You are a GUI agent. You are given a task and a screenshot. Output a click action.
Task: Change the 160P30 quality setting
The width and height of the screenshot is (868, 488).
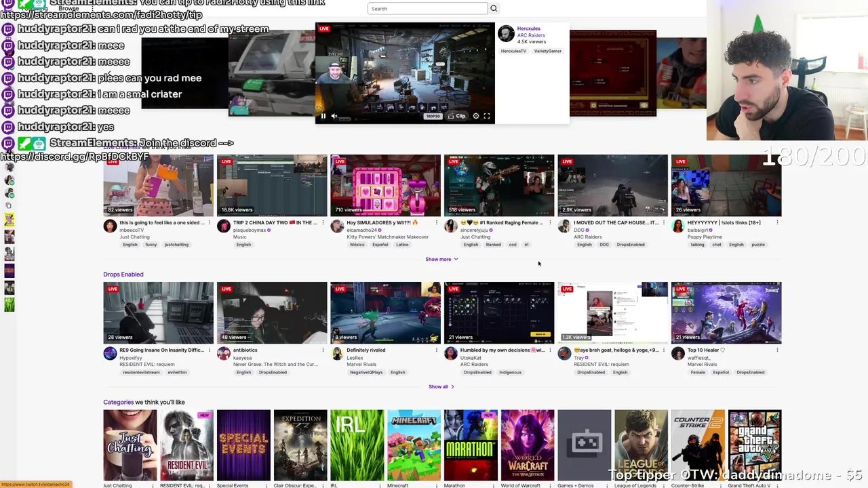pos(433,116)
